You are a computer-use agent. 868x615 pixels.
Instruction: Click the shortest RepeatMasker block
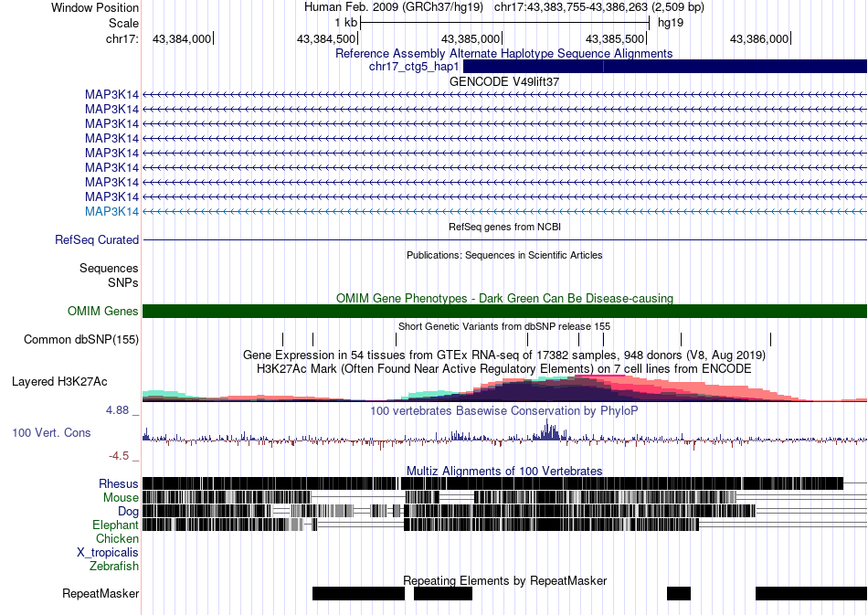pyautogui.click(x=679, y=593)
